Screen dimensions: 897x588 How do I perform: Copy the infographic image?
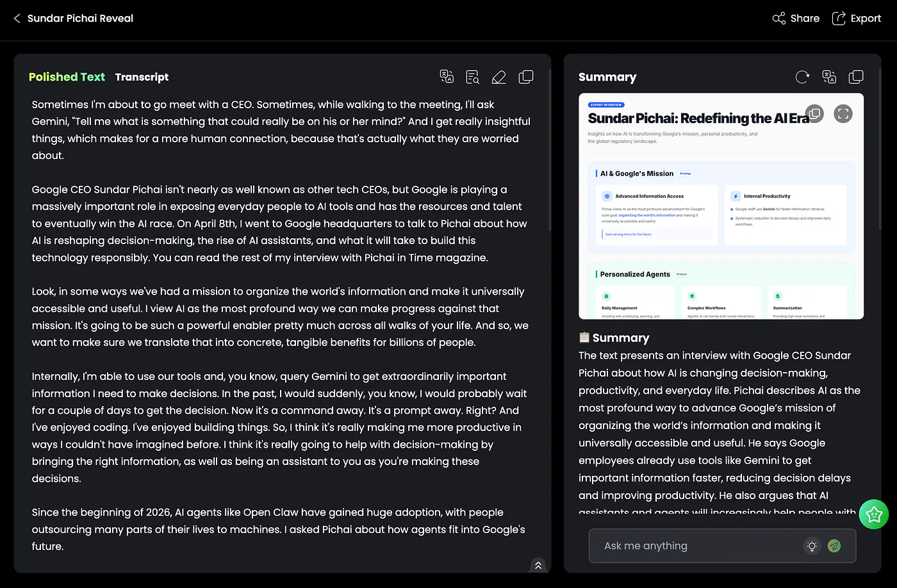coord(814,114)
